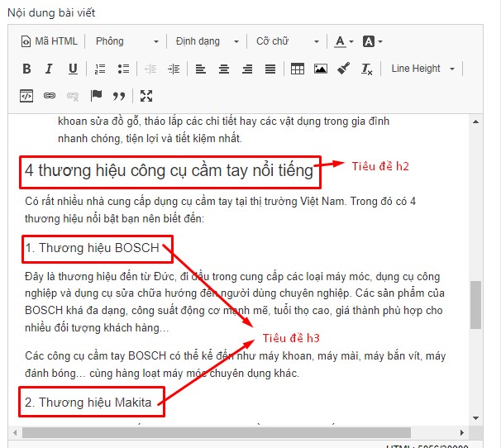Click the code block icon

point(26,96)
